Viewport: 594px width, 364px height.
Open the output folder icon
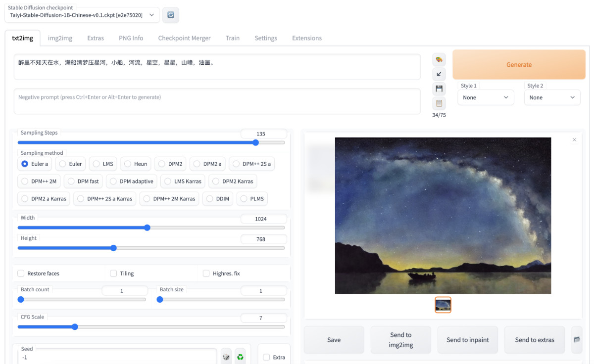pos(577,340)
